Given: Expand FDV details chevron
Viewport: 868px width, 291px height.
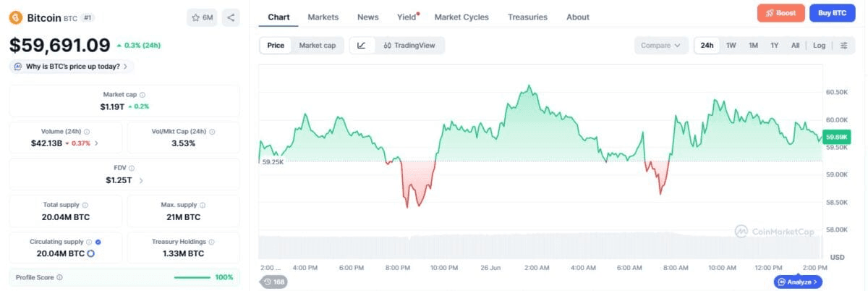Looking at the screenshot, I should click(x=141, y=180).
